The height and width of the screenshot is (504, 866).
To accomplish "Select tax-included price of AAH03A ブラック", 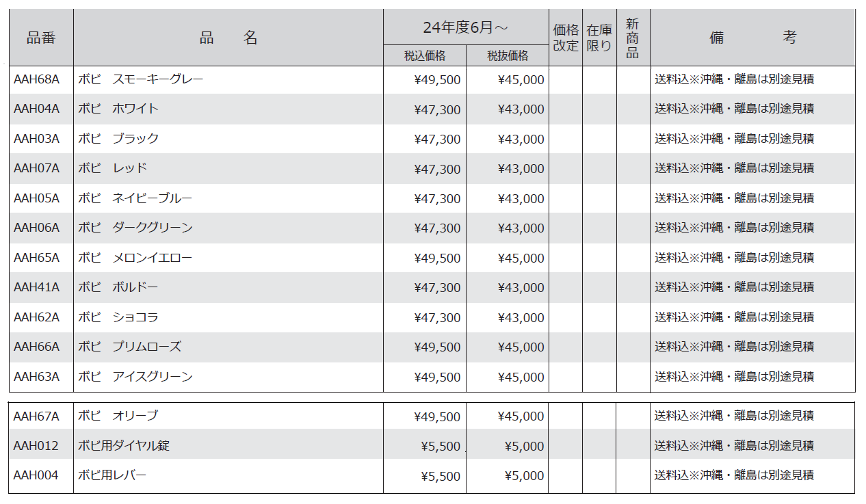I will 438,139.
